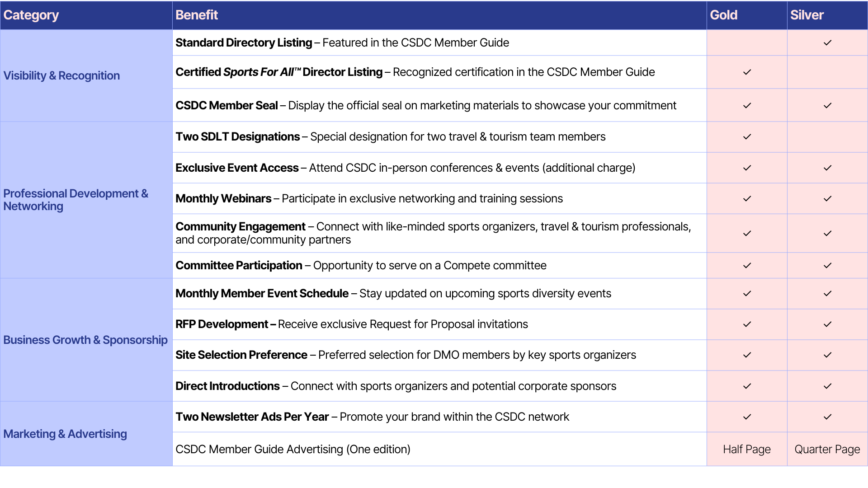
Task: Click Gold checkmark for Monthly Member Event Schedule
Action: click(747, 294)
